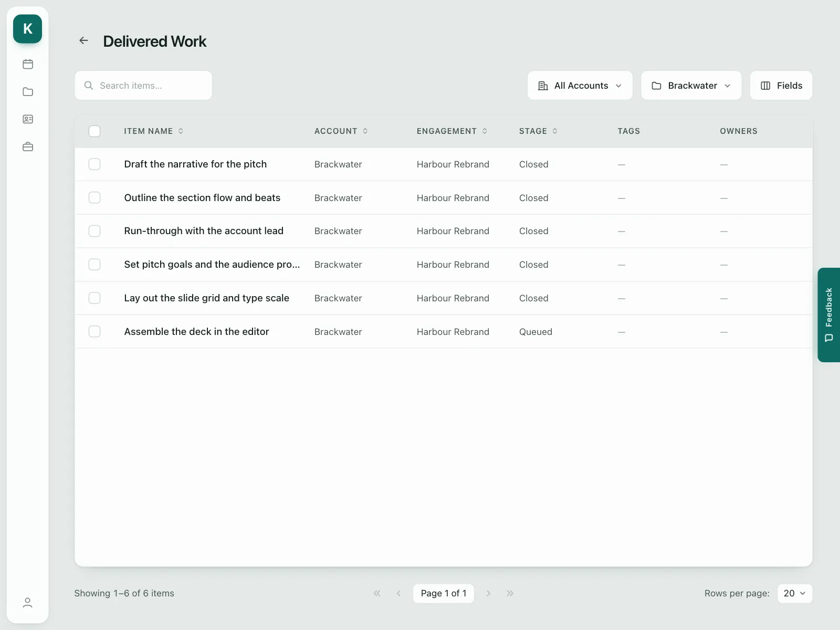Go back with the left arrow
Screen dimensions: 840x630
83,40
